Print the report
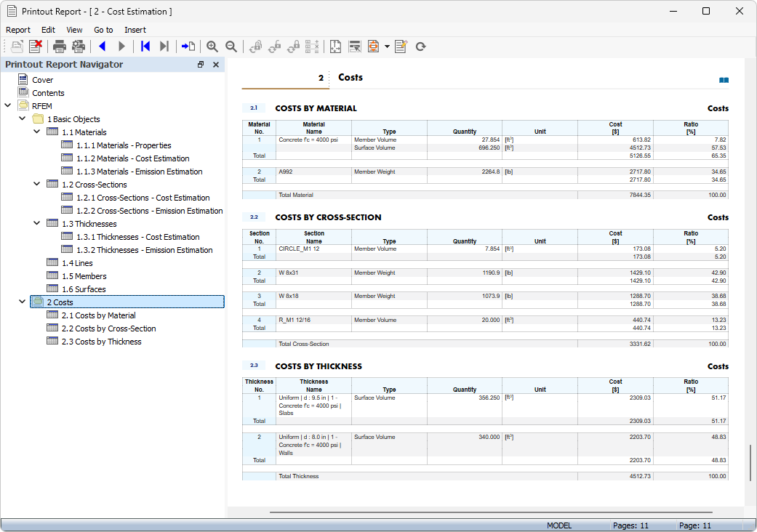Viewport: 757px width, 532px height. [x=58, y=46]
